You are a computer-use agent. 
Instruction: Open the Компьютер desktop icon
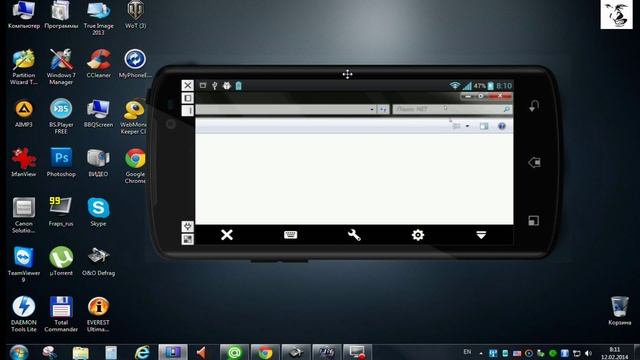pos(24,15)
